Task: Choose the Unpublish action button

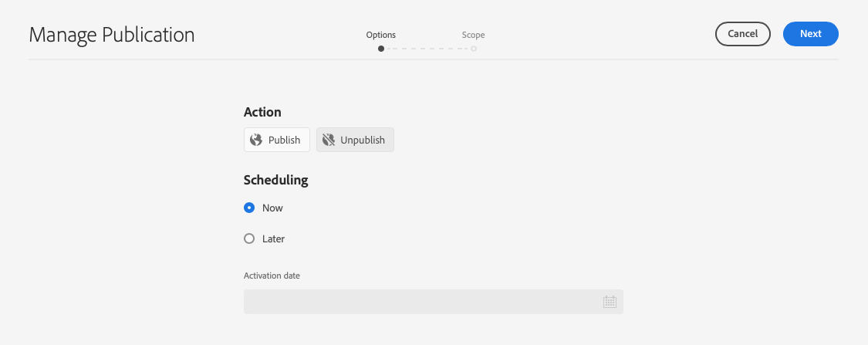Action: (x=355, y=140)
